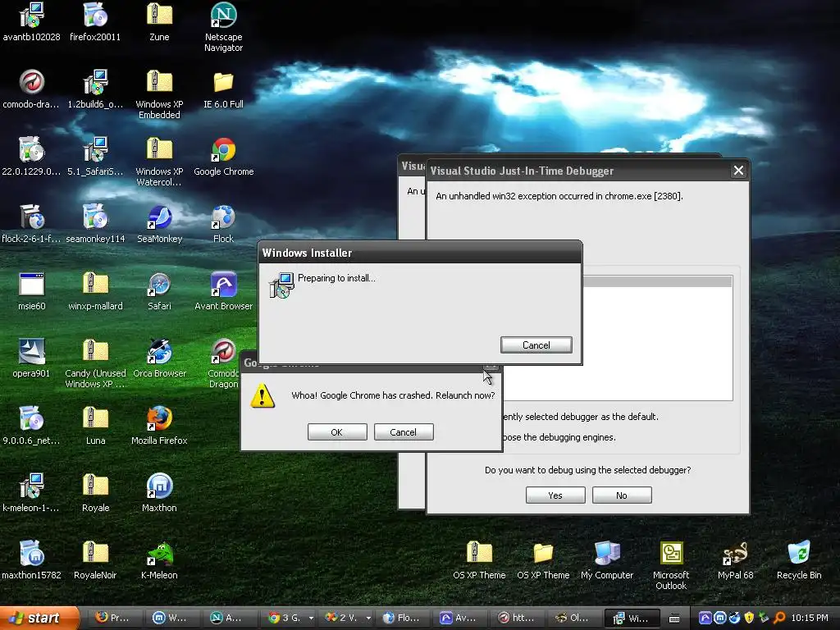Click the keyboard icon on the taskbar
Screen dimensions: 840x630
pyautogui.click(x=674, y=619)
